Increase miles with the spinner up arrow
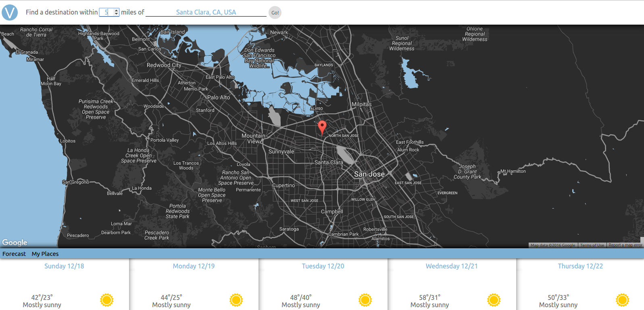This screenshot has width=644, height=310. pos(117,10)
